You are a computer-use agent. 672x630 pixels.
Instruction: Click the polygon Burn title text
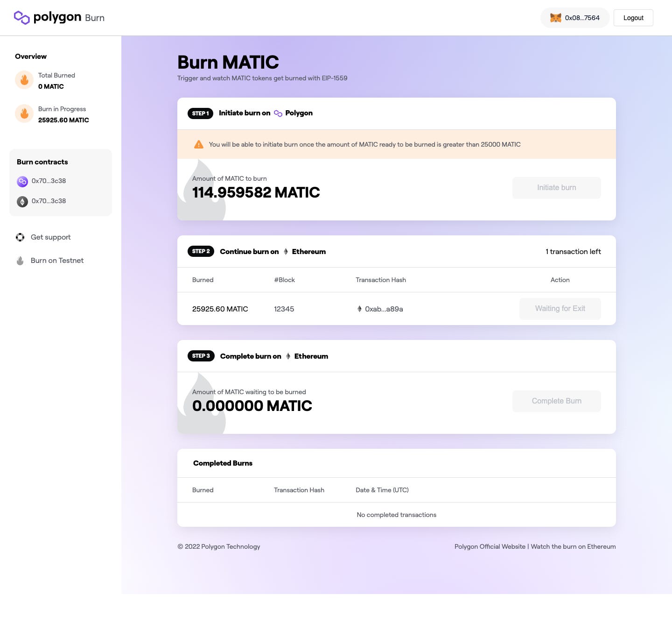pos(69,18)
